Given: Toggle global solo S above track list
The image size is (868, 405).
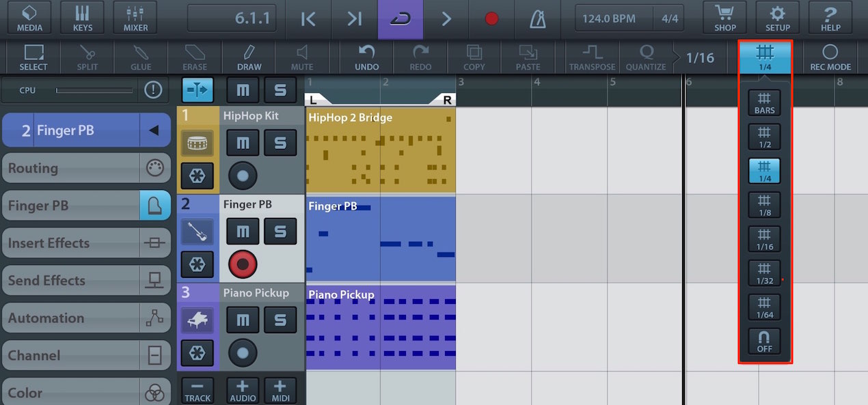Looking at the screenshot, I should pos(280,90).
